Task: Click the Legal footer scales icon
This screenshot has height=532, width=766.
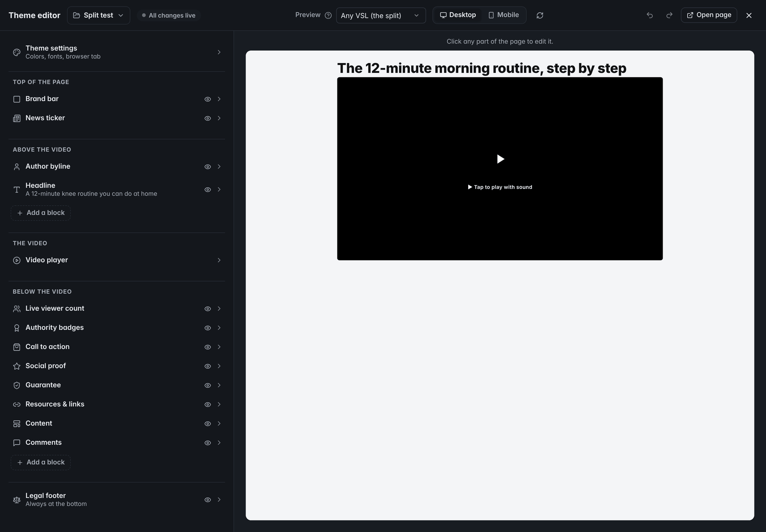Action: [17, 500]
